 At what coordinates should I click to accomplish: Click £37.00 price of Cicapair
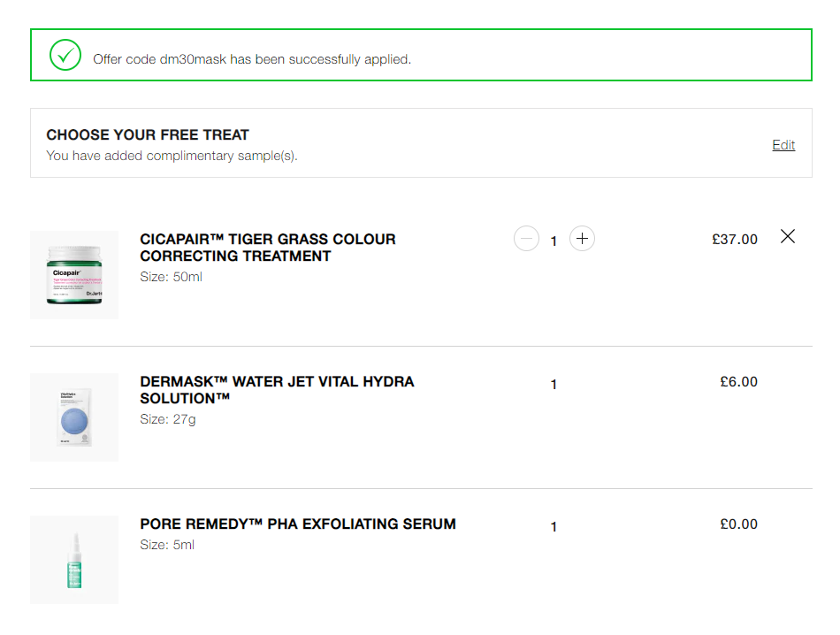tap(735, 240)
